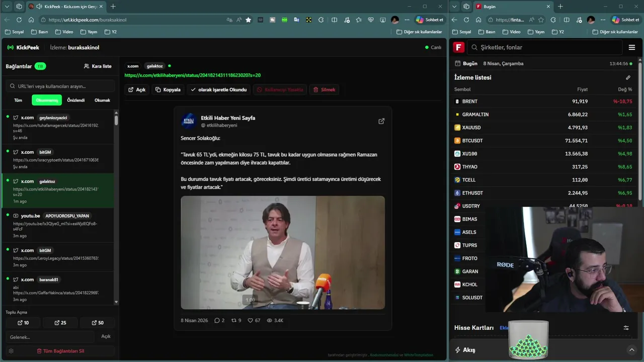Viewport: 644px width, 362px height.
Task: Open Fintables hamburger menu
Action: 632,47
